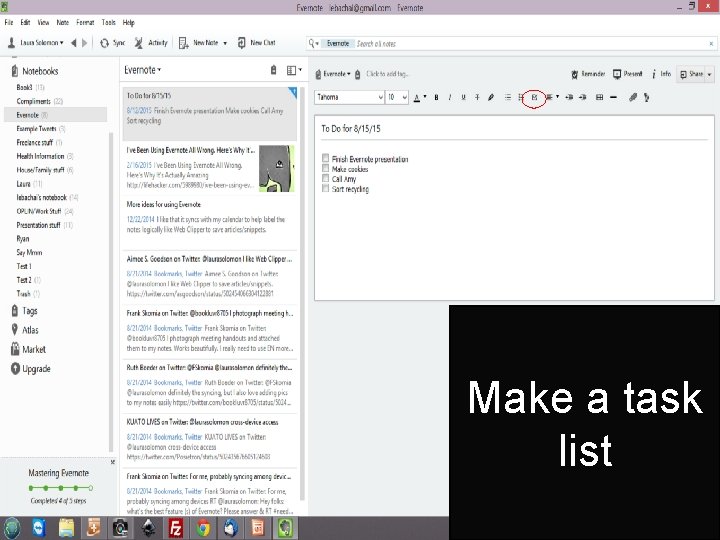Viewport: 720px width, 540px height.
Task: Open the Activity feed
Action: 151,43
